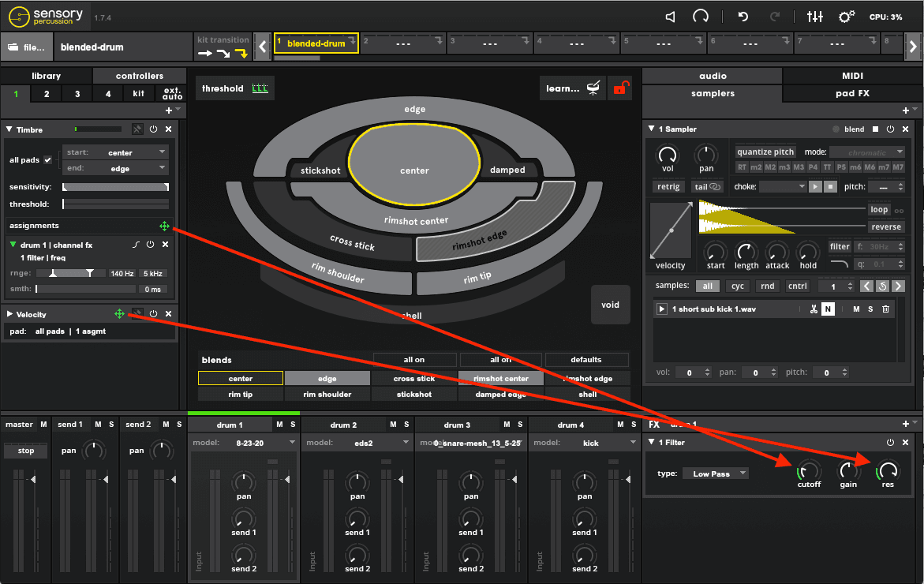Click the curve icon in drum 1 channel fx
This screenshot has height=584, width=924.
tap(134, 245)
